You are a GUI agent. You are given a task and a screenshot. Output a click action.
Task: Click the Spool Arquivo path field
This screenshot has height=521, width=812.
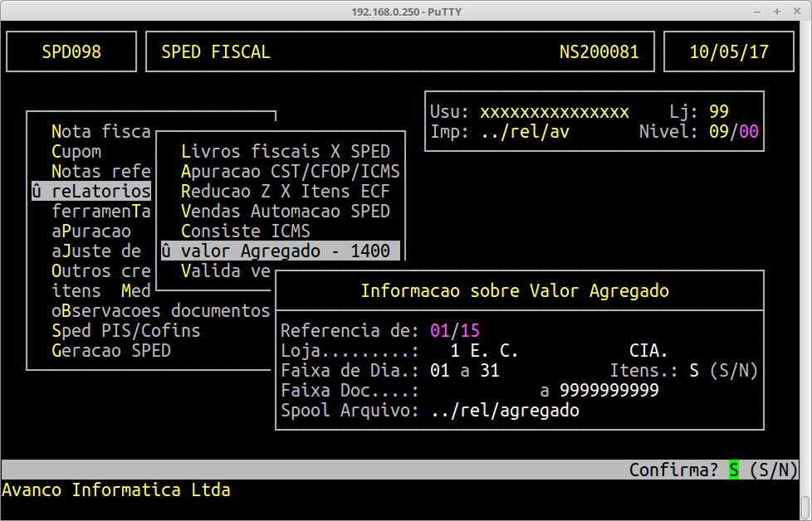[505, 411]
